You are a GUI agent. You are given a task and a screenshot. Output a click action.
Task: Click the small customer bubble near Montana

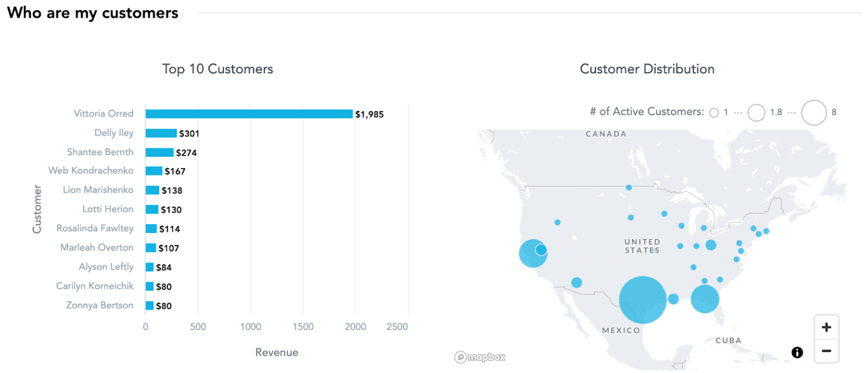coord(629,187)
